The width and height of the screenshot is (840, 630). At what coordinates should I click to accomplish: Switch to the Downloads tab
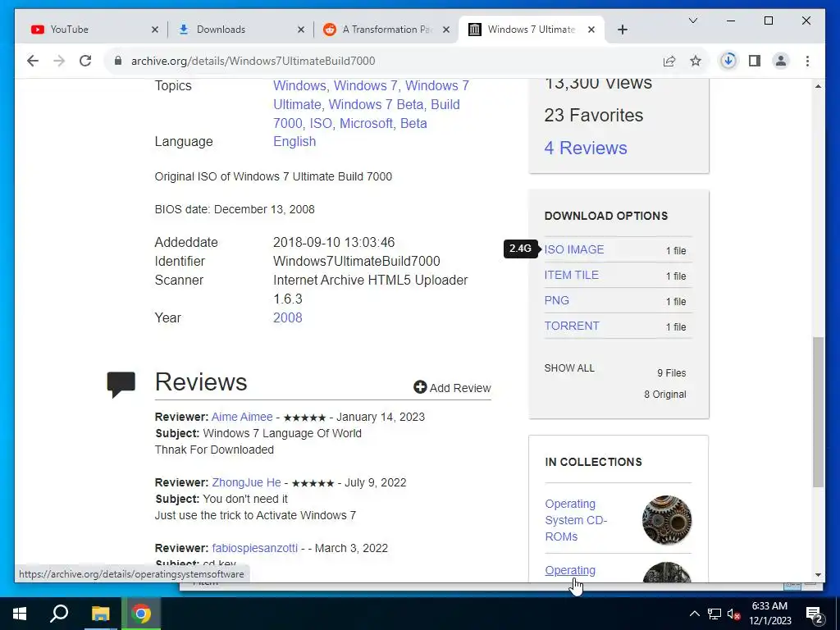240,30
